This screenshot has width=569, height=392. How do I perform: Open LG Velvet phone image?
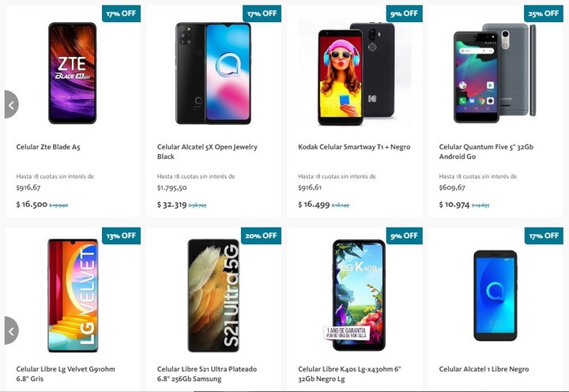click(73, 296)
